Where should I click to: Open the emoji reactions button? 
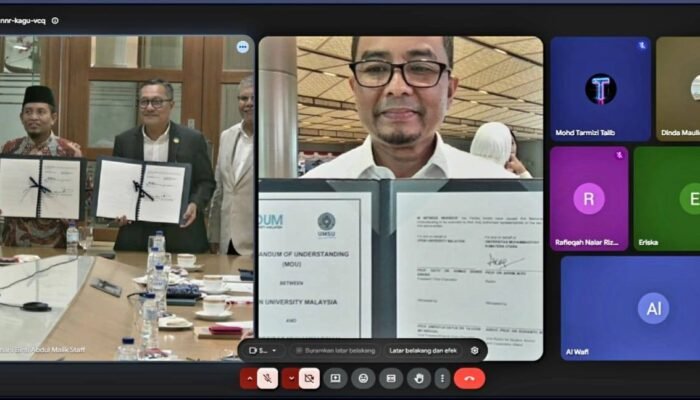pyautogui.click(x=363, y=379)
